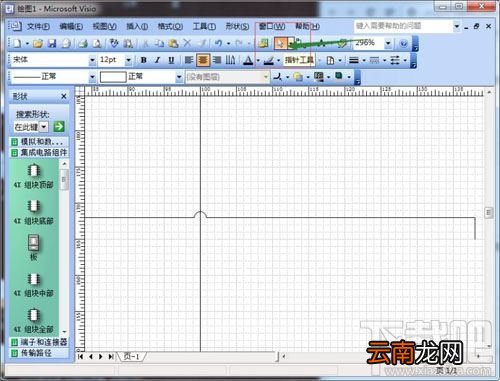This screenshot has width=500, height=381.
Task: Open Print Preview from the toolbar
Action: click(97, 43)
